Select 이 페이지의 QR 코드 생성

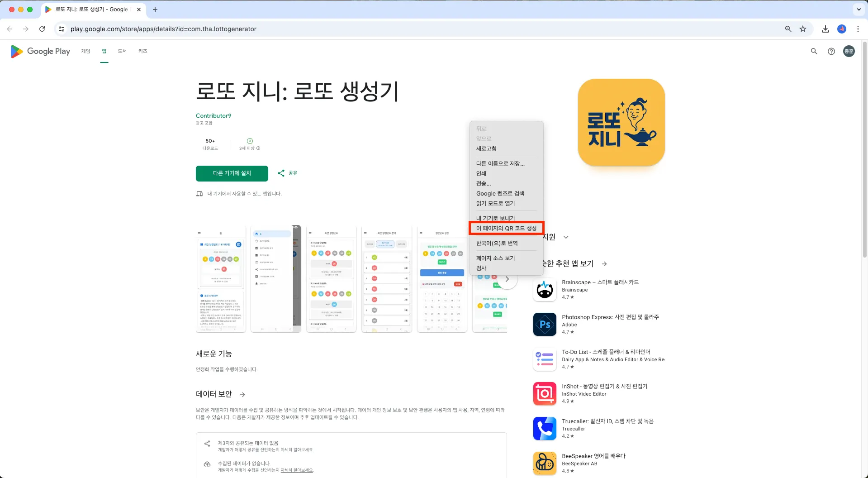(x=506, y=228)
